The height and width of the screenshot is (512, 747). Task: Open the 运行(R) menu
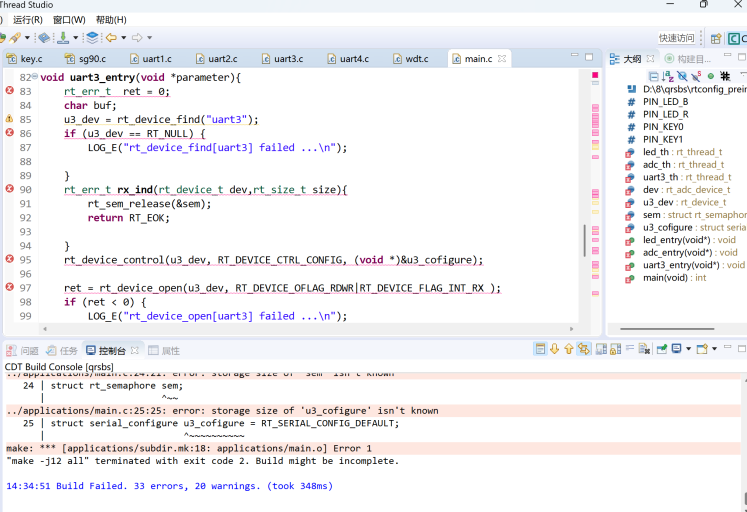tap(28, 20)
